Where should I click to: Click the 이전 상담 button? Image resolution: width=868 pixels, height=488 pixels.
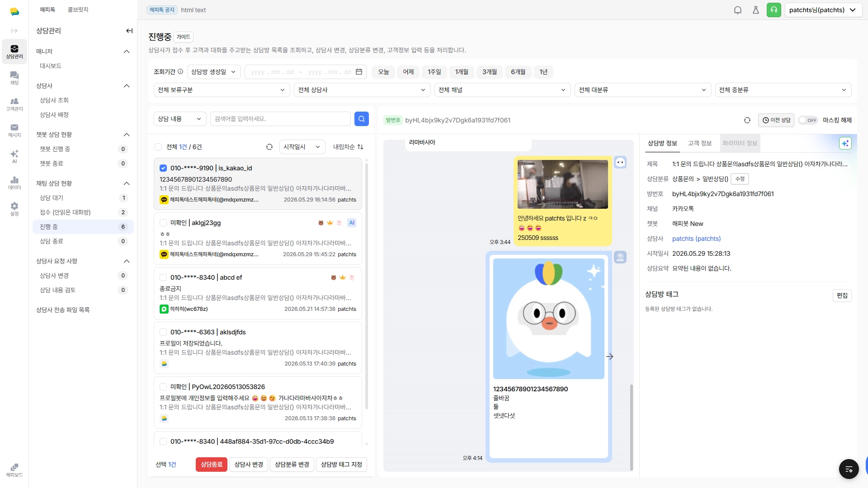tap(776, 120)
